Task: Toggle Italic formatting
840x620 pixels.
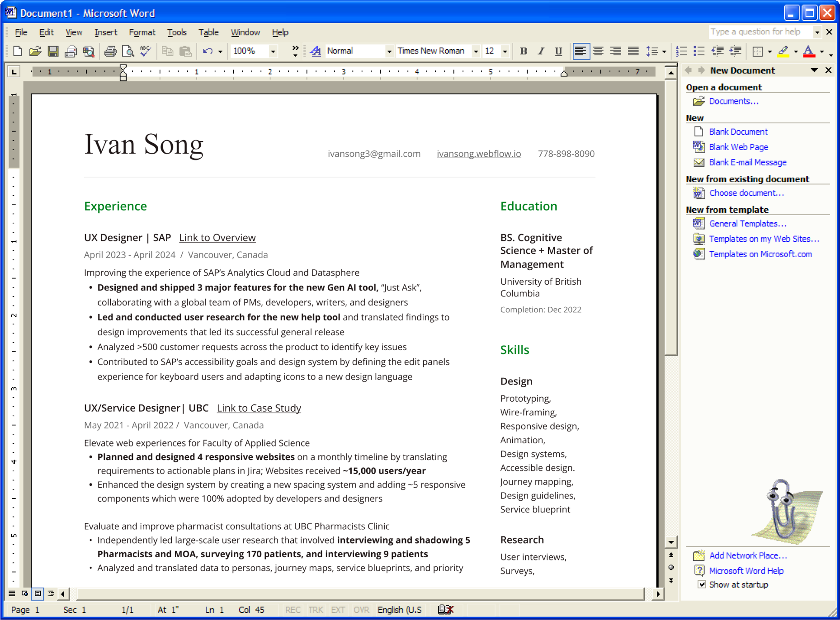Action: [x=541, y=51]
